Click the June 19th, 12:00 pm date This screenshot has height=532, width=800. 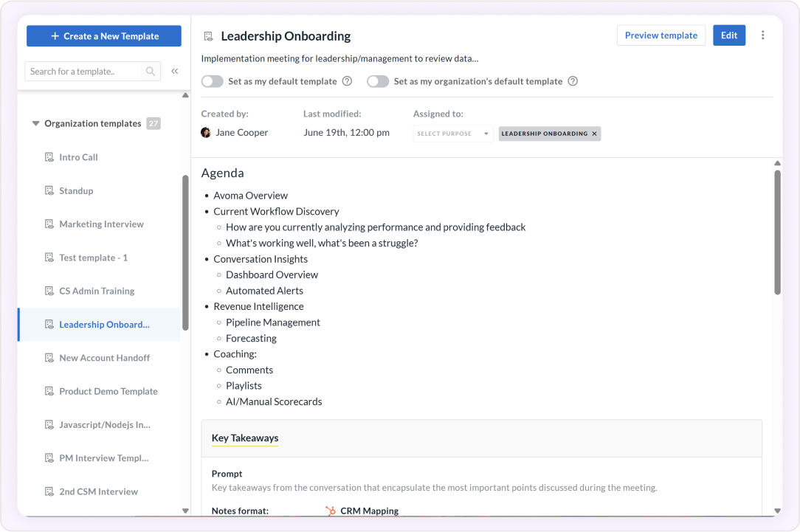point(346,133)
